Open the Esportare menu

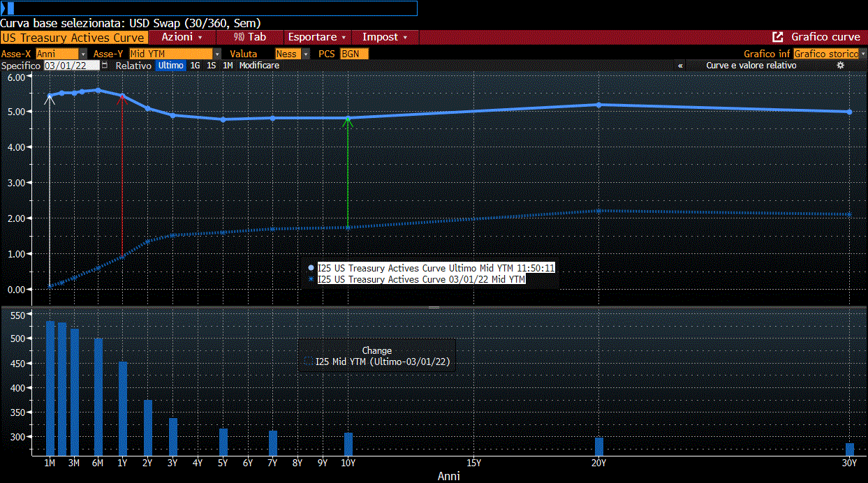coord(317,37)
